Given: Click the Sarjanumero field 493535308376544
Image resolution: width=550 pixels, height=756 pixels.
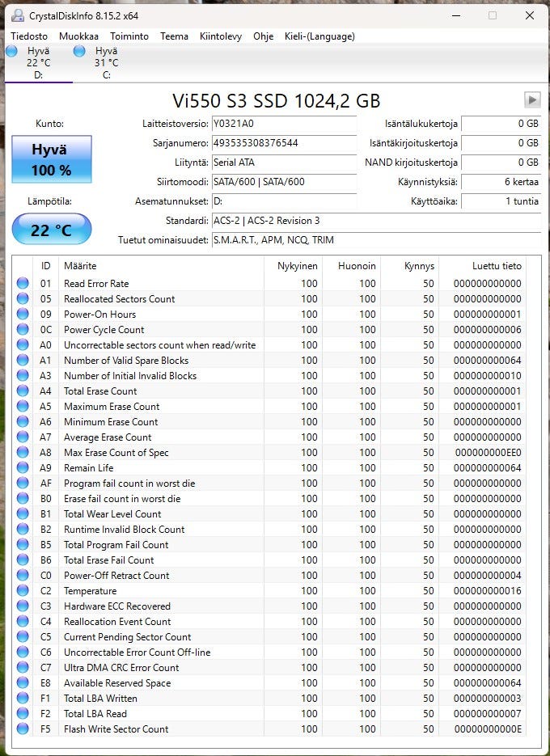Looking at the screenshot, I should click(284, 143).
